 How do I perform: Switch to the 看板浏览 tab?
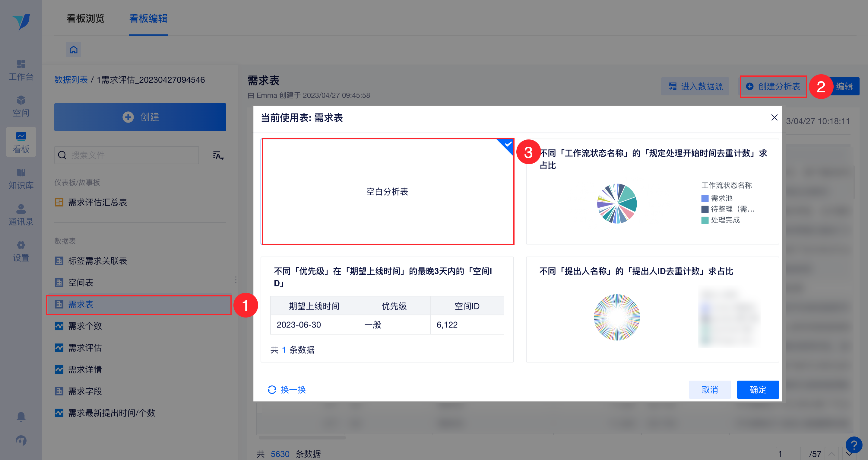[x=86, y=18]
